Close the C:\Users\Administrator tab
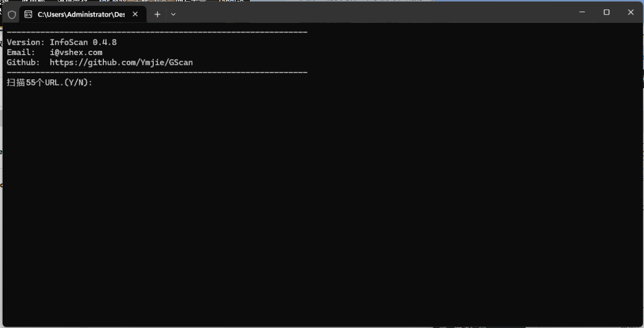This screenshot has height=328, width=644. click(x=135, y=14)
